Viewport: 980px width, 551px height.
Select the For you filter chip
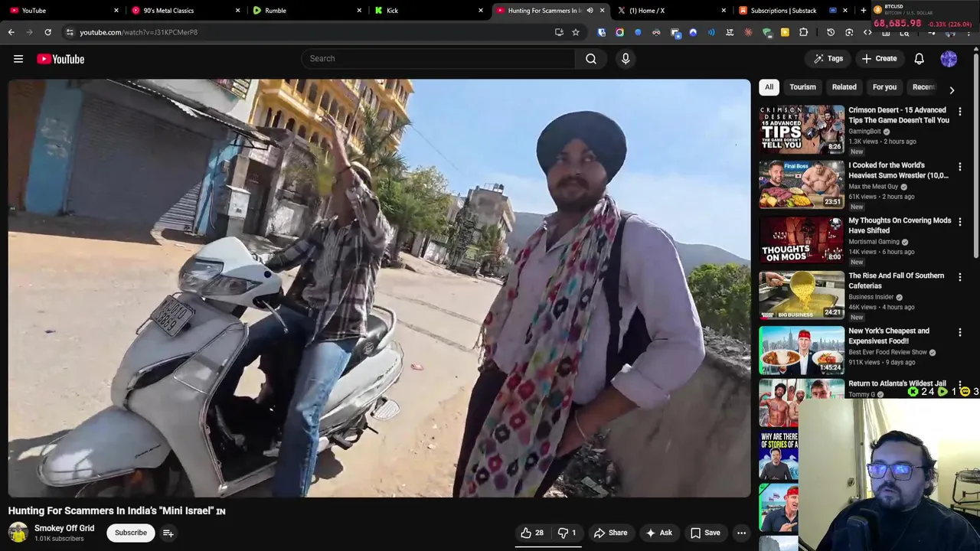[x=884, y=87]
